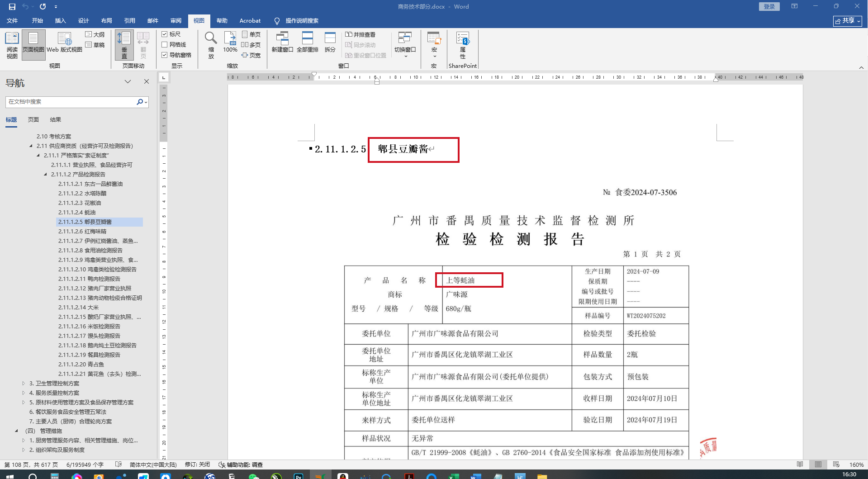This screenshot has width=868, height=479.
Task: Open the File (文件) menu
Action: point(12,21)
